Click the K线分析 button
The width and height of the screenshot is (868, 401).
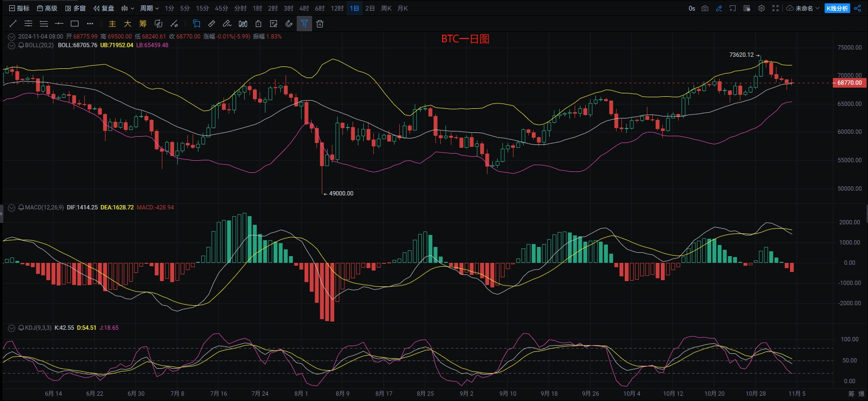(x=837, y=8)
